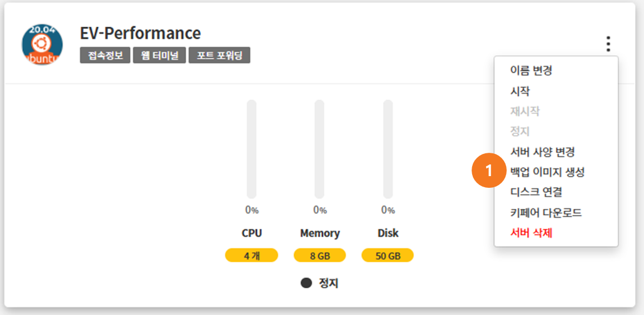
Task: Click the orange step 1 marker
Action: tap(488, 172)
